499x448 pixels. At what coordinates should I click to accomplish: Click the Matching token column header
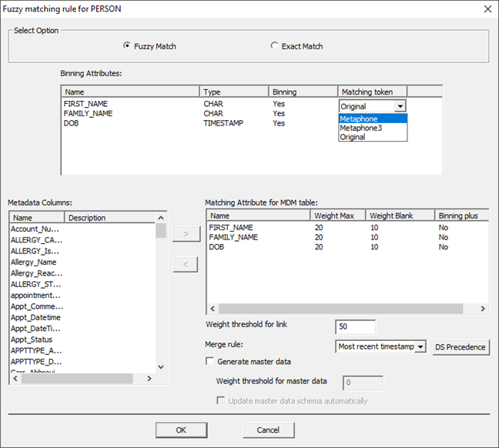click(x=373, y=92)
